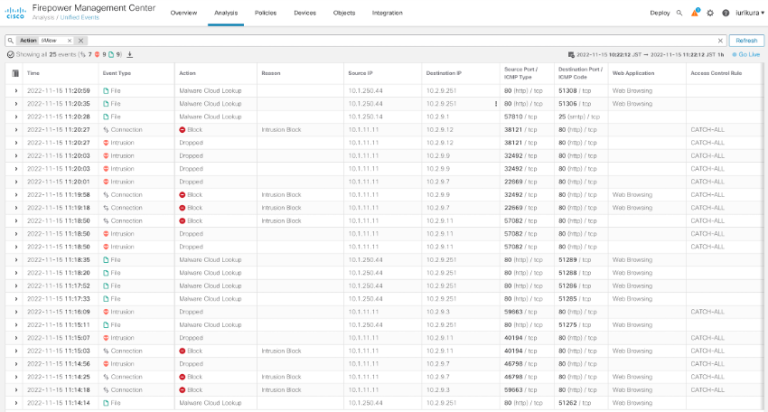Open the Analysis menu
The width and height of the screenshot is (768, 412).
[226, 13]
